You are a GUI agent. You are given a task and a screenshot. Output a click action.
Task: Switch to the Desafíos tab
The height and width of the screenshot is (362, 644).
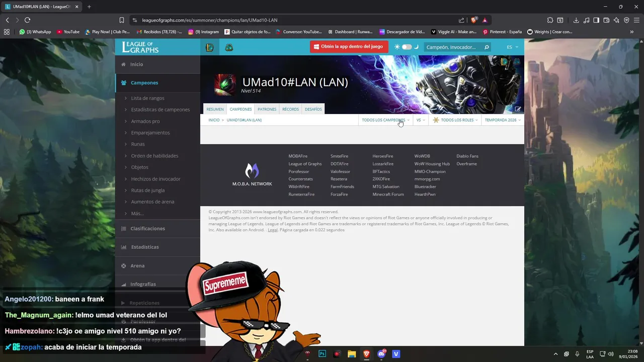(313, 109)
